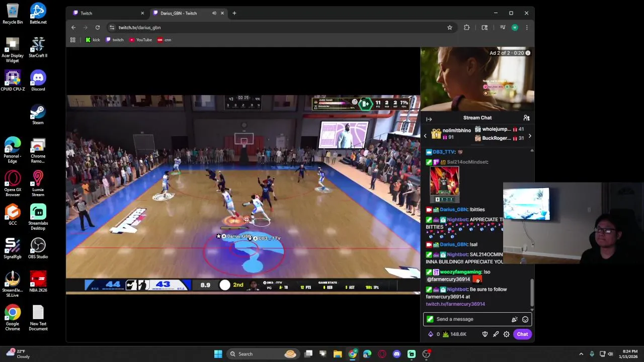The image size is (644, 362).
Task: Open File Explorer from the taskbar
Action: [338, 354]
